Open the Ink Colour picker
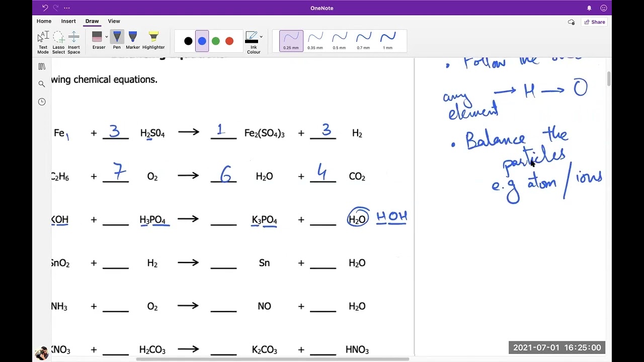 pos(254,42)
